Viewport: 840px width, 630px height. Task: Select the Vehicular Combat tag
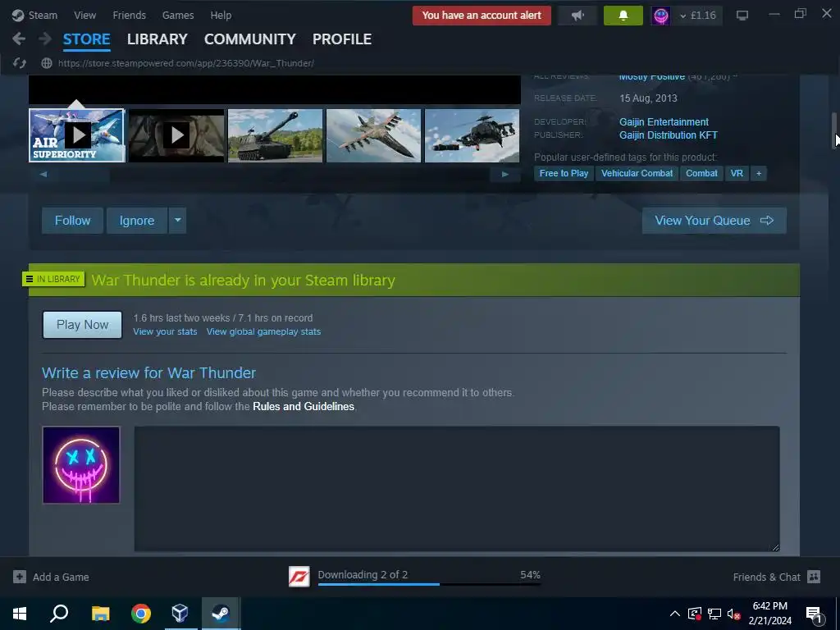pos(637,173)
